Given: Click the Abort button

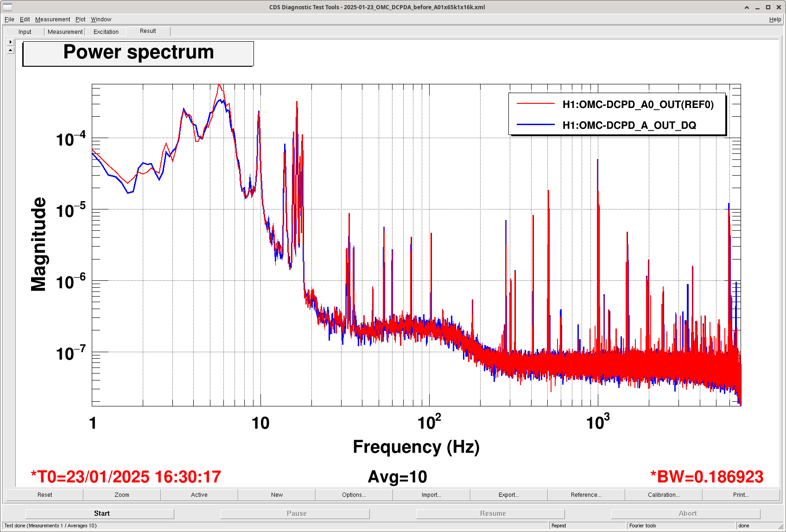Looking at the screenshot, I should pos(686,513).
